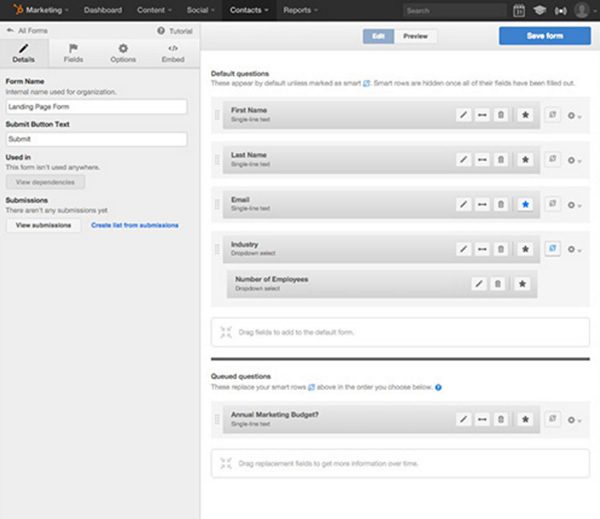
Task: Click the edit pencil for Industry field
Action: coord(464,248)
